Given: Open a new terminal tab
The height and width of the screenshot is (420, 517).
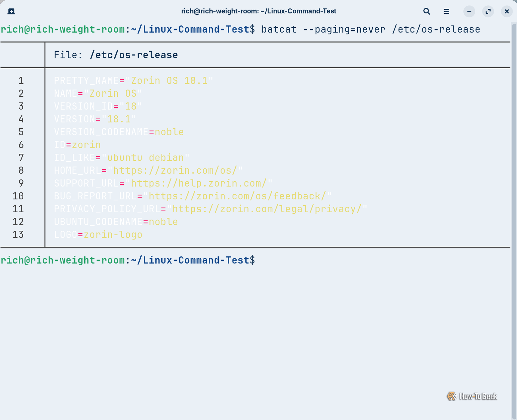Looking at the screenshot, I should click(x=11, y=11).
